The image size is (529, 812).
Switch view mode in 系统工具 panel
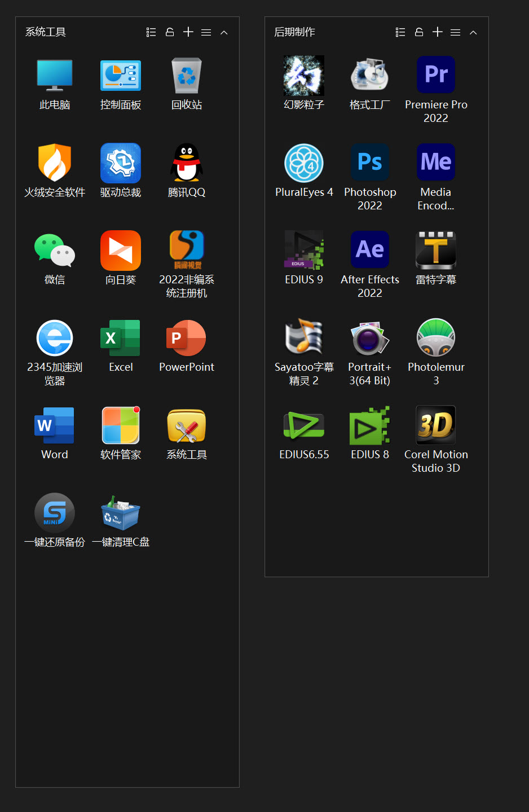(x=151, y=32)
